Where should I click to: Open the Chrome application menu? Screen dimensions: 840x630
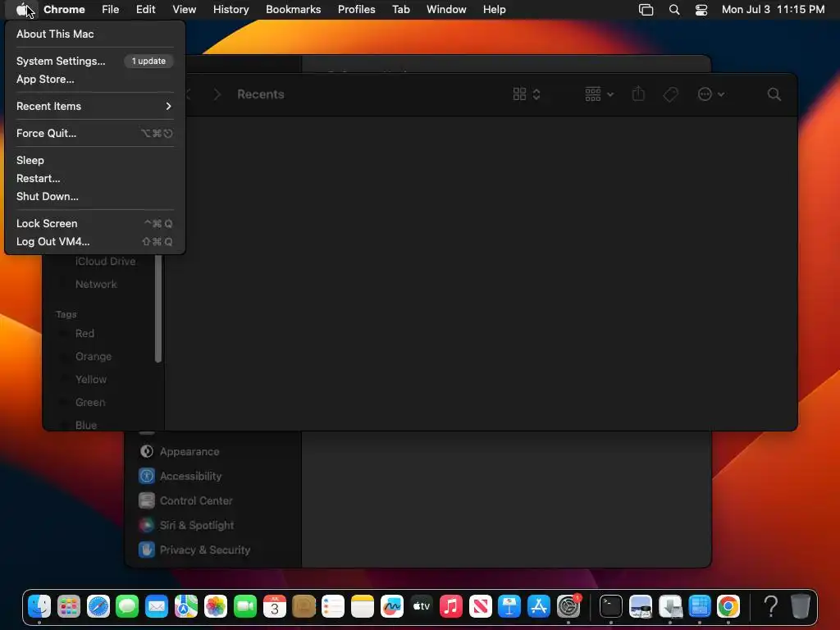click(x=64, y=9)
